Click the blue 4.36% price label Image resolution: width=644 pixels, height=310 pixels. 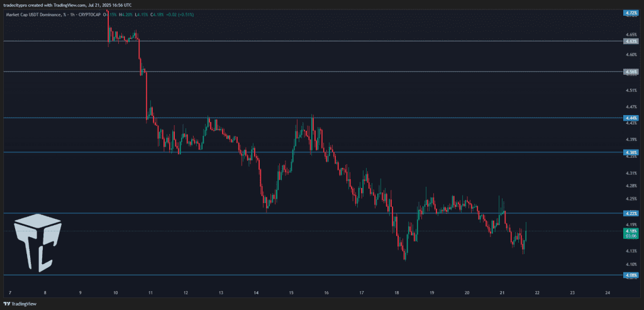tap(630, 152)
